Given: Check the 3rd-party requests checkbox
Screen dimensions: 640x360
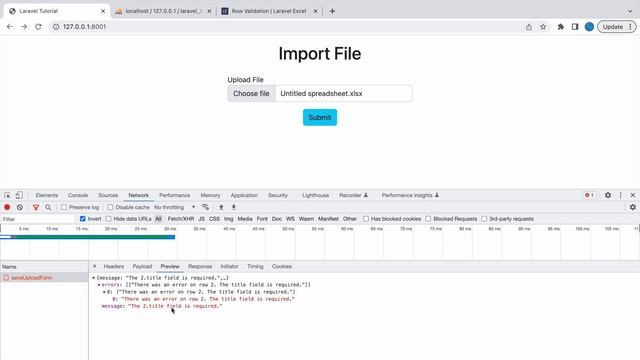Looking at the screenshot, I should 484,219.
